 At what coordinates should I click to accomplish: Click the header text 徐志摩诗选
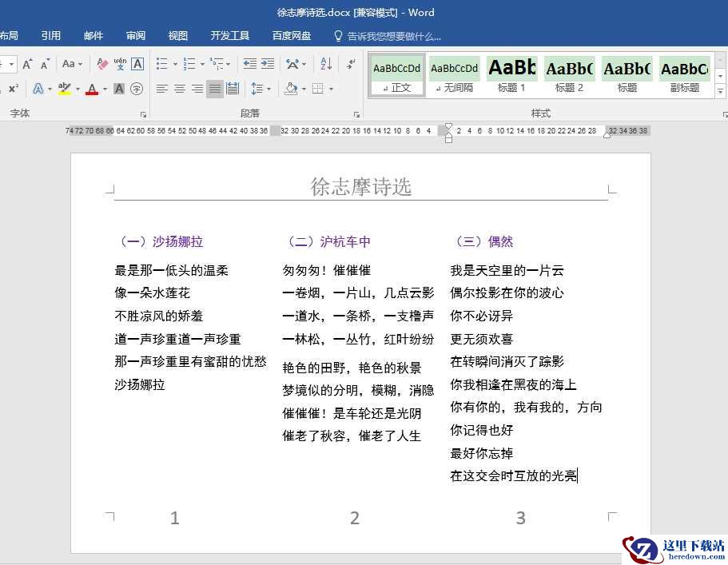(x=360, y=187)
